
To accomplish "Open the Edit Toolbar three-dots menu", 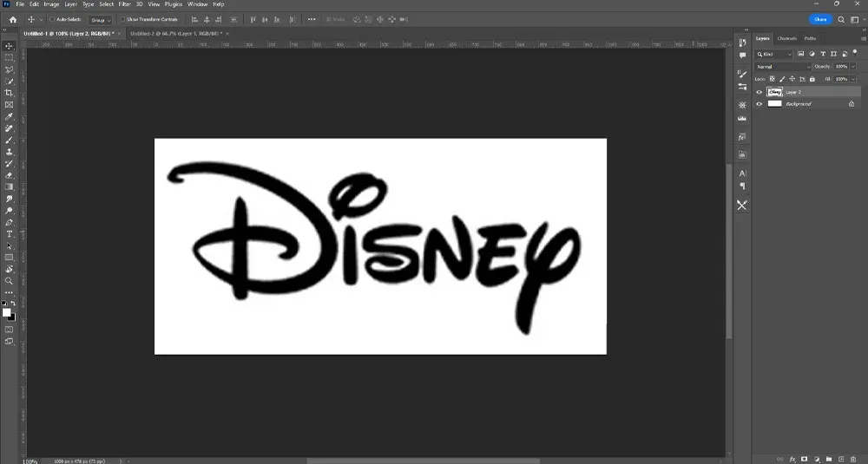I will pyautogui.click(x=9, y=293).
